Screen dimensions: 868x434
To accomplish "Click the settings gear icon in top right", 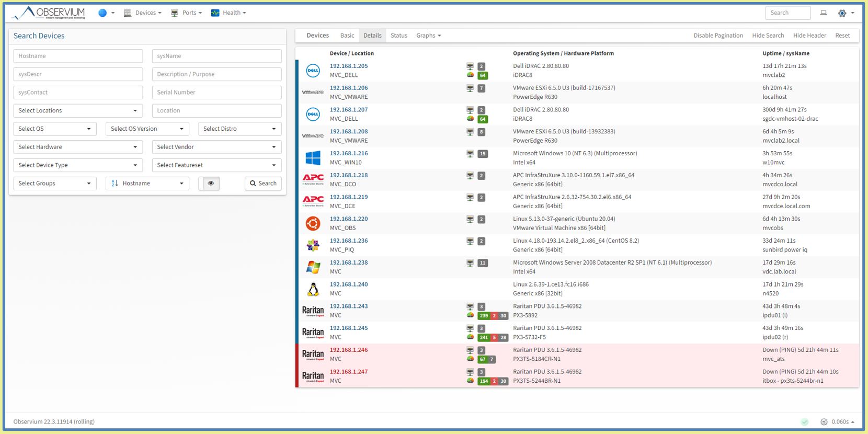I will (842, 13).
